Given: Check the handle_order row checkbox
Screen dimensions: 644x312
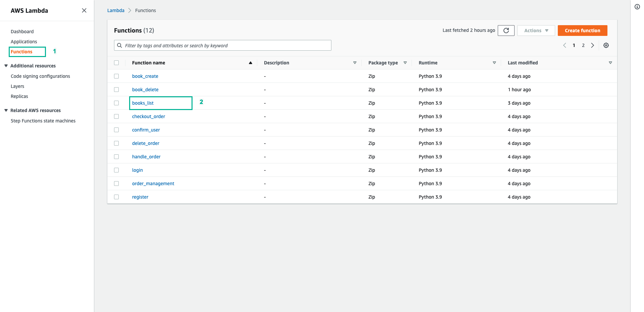Looking at the screenshot, I should pos(116,157).
